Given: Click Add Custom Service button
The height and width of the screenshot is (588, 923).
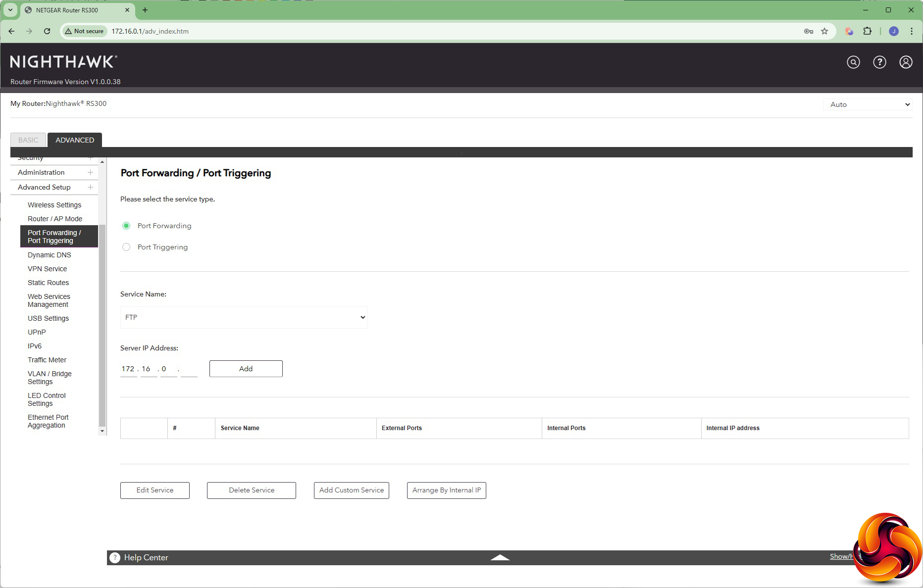Looking at the screenshot, I should coord(352,490).
